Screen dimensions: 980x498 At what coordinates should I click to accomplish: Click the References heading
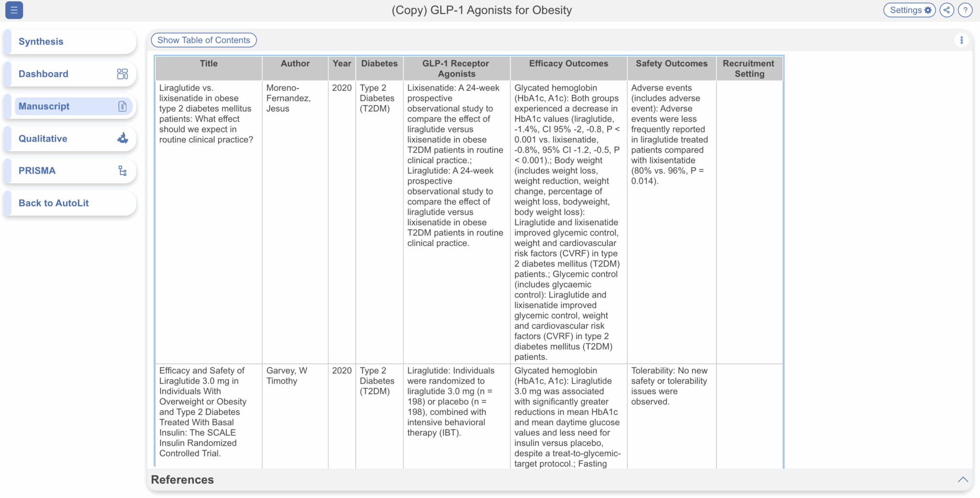pos(182,480)
